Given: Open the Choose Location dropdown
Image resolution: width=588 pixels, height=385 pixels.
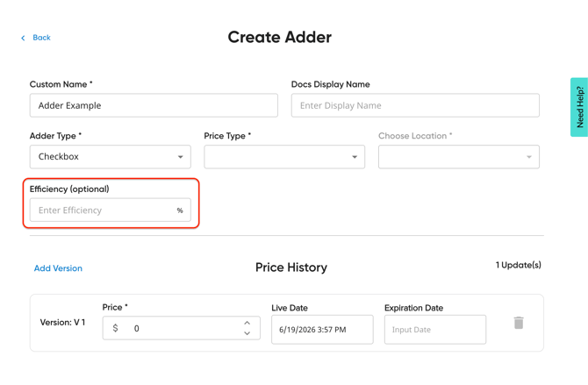Looking at the screenshot, I should [x=459, y=157].
